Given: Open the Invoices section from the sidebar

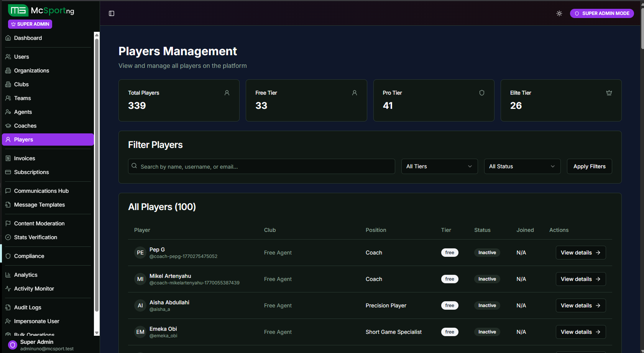Looking at the screenshot, I should click(x=8, y=158).
